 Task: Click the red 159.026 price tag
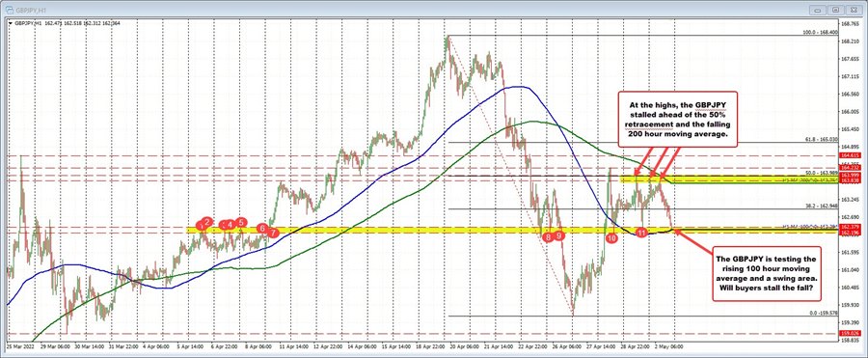pyautogui.click(x=851, y=333)
